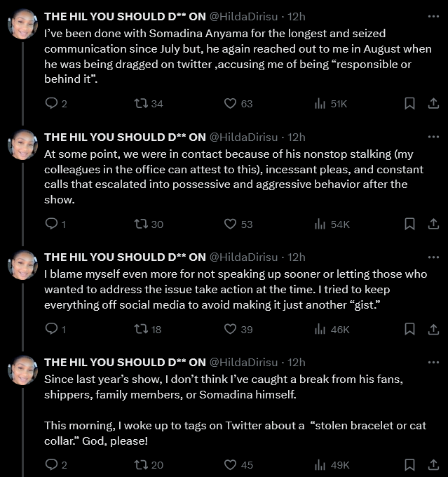Like the stolen bracelet tweet with 45 likes

230,464
